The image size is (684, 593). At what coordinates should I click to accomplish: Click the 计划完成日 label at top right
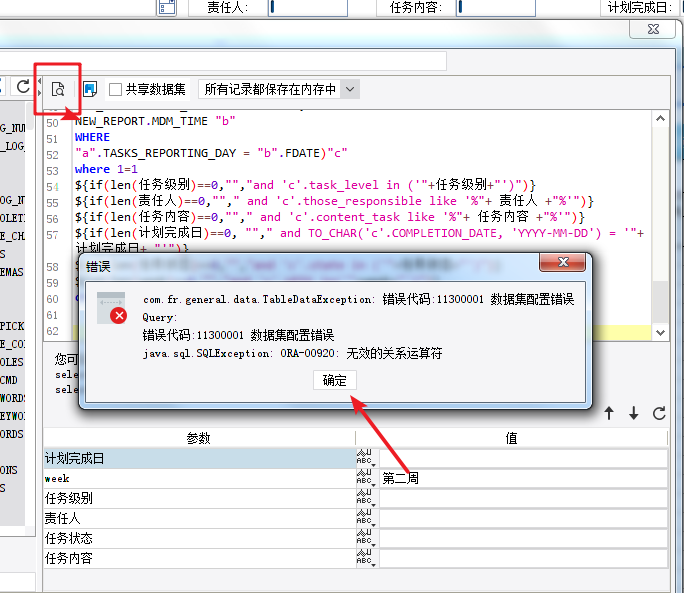point(640,7)
